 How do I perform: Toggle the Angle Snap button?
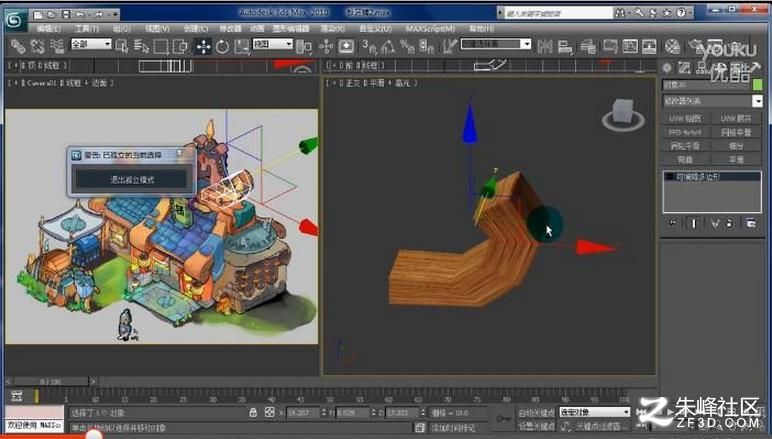point(388,46)
